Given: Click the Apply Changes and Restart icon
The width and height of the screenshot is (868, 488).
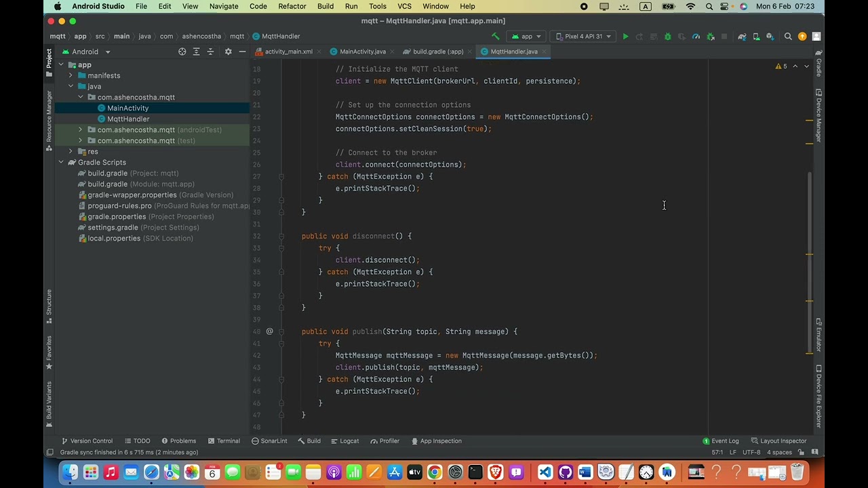Looking at the screenshot, I should (639, 37).
